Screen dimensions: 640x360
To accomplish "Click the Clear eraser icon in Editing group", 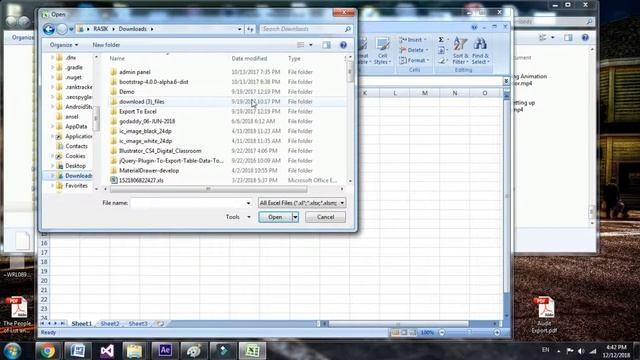I will pos(441,61).
